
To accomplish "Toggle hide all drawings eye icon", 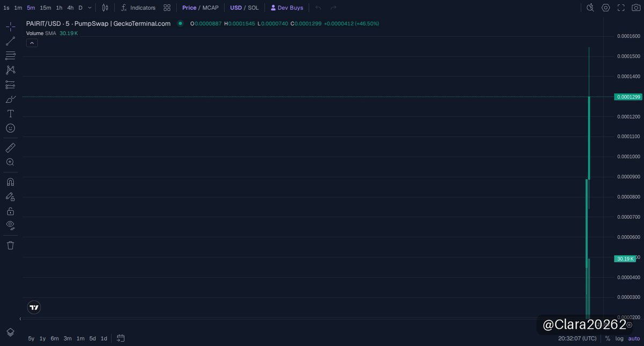I will click(x=10, y=225).
